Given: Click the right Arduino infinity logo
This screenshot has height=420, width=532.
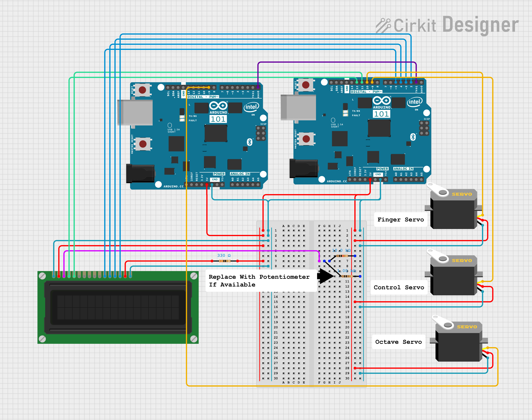Looking at the screenshot, I should [x=382, y=101].
